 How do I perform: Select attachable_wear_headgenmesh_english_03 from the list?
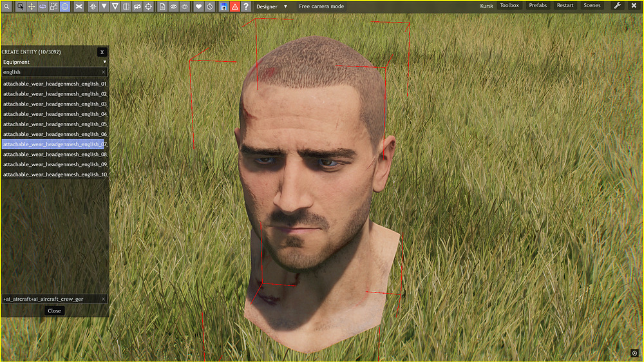click(x=55, y=104)
